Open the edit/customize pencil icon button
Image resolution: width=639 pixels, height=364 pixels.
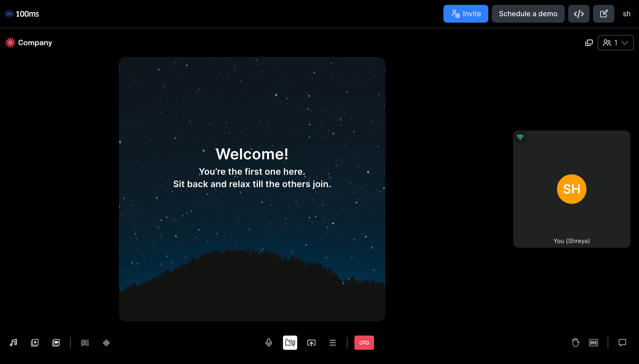pyautogui.click(x=603, y=14)
